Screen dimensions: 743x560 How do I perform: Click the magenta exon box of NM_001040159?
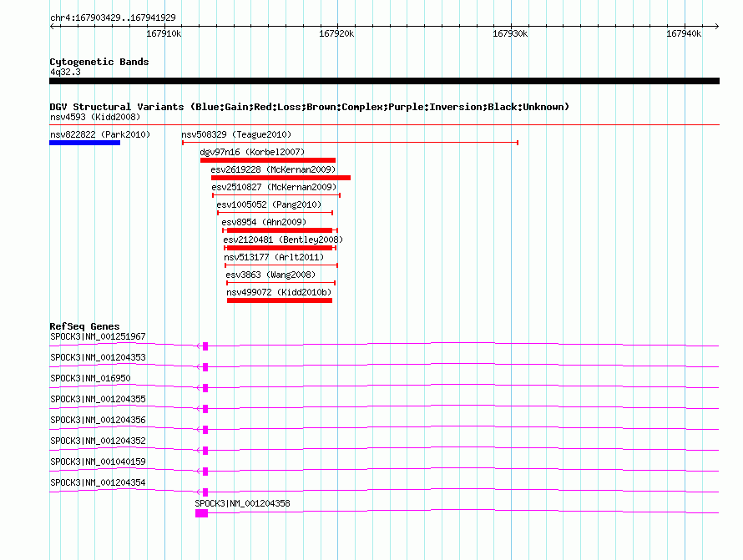click(205, 472)
